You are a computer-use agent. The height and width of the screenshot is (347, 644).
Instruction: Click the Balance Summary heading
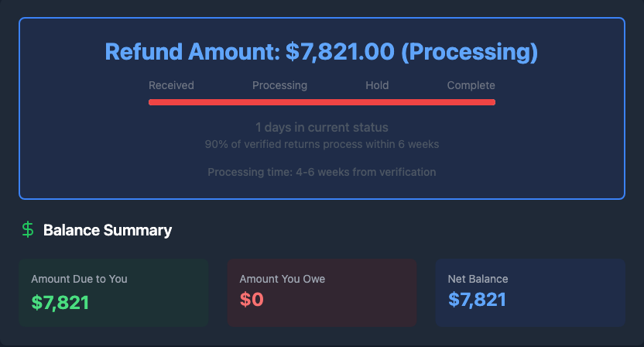click(x=108, y=230)
